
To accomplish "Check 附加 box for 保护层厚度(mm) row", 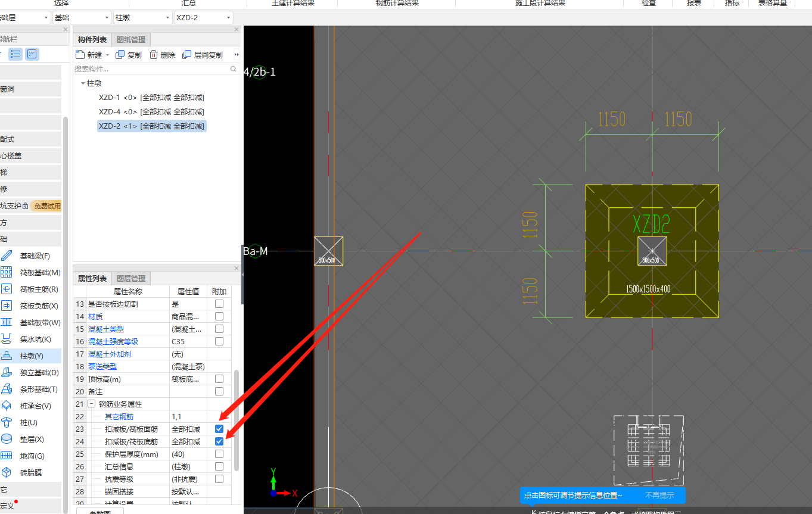I will (219, 454).
